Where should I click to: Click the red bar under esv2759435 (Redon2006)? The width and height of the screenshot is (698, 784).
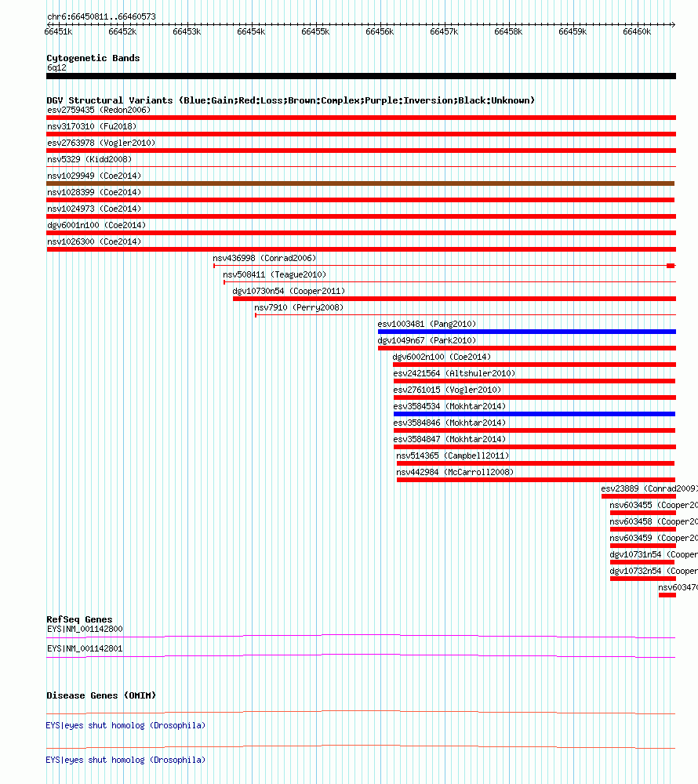click(361, 118)
